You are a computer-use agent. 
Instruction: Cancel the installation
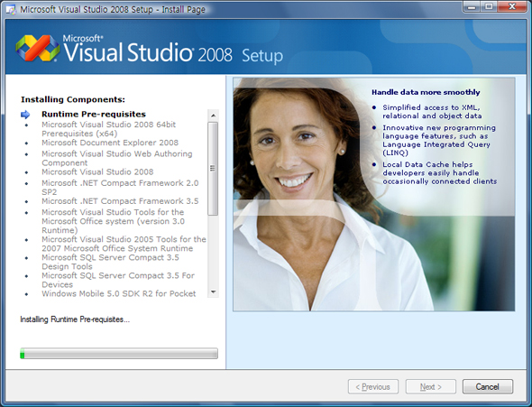[x=488, y=386]
